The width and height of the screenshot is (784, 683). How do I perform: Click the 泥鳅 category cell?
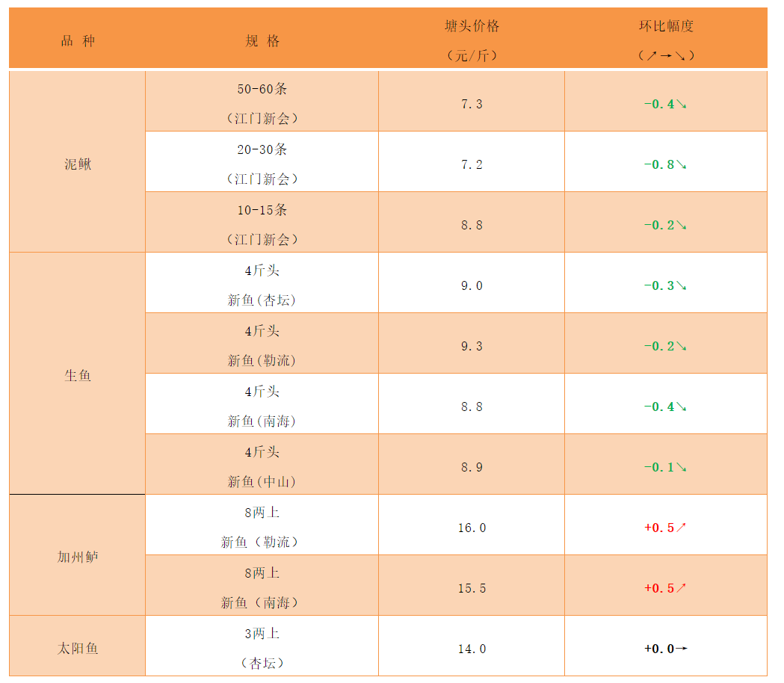[x=78, y=164]
